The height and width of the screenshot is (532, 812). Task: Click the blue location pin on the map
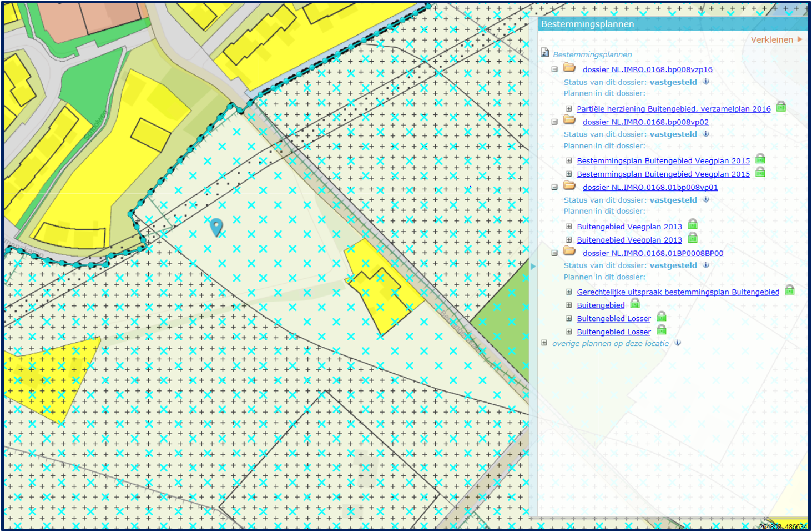tap(216, 226)
